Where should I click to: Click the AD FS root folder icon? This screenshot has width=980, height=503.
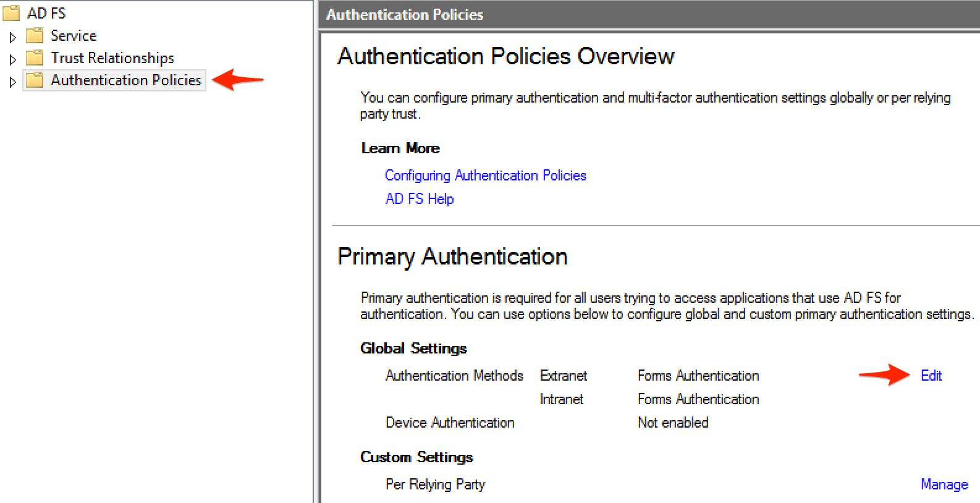click(12, 13)
